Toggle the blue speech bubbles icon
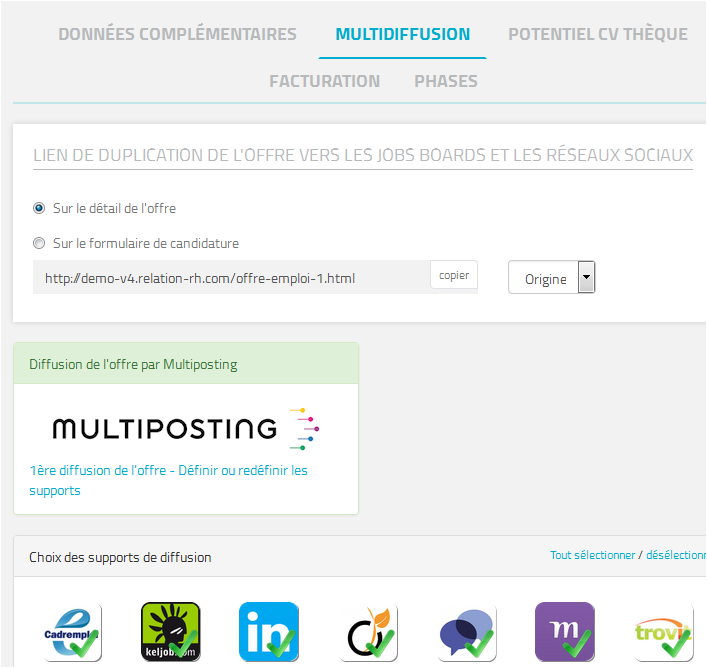 [x=467, y=632]
